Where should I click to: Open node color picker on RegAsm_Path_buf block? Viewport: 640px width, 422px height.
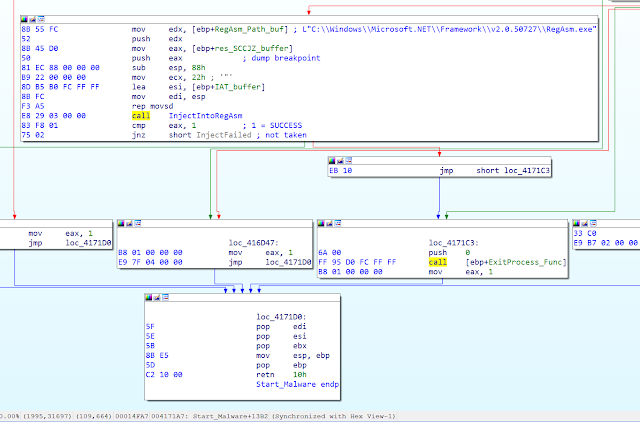[24, 20]
